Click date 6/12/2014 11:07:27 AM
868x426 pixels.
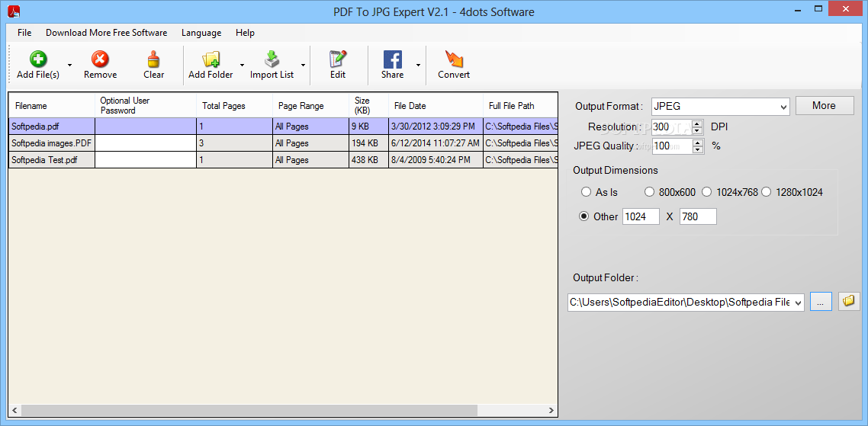click(x=436, y=143)
